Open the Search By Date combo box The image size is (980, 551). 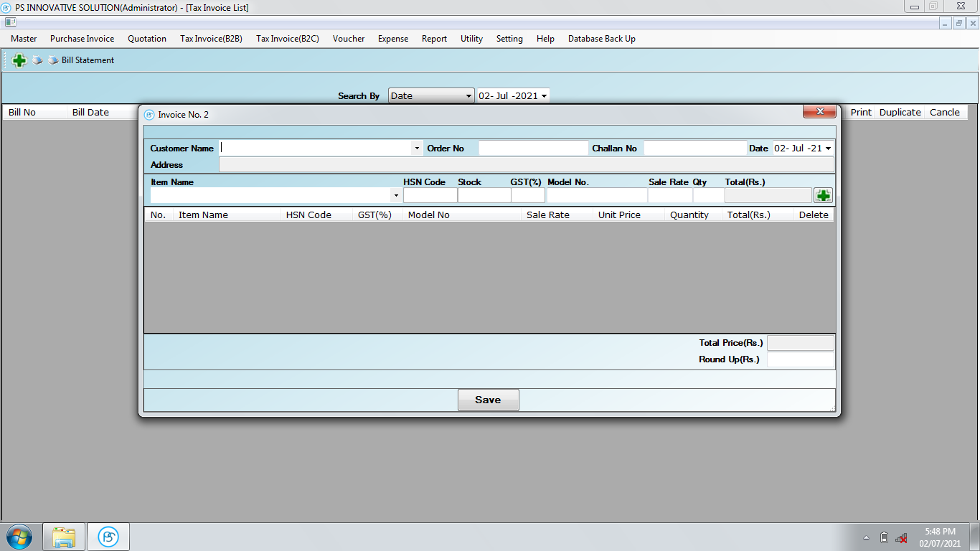click(x=468, y=96)
